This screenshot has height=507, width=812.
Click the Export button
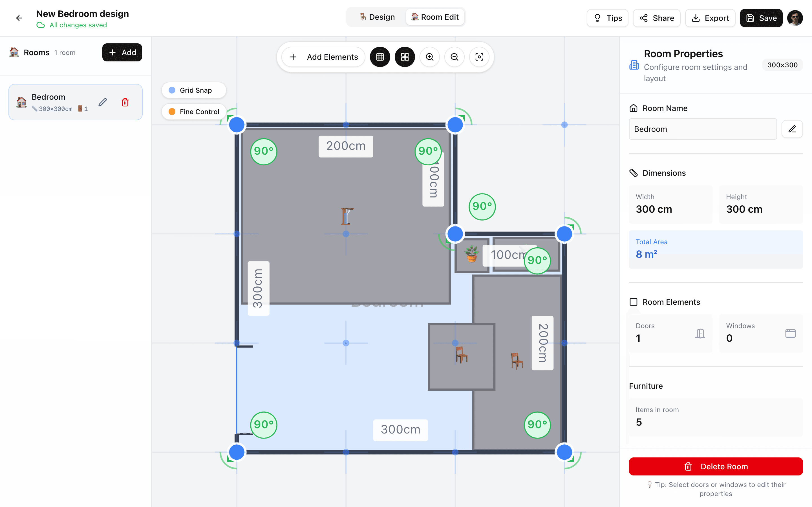point(710,18)
